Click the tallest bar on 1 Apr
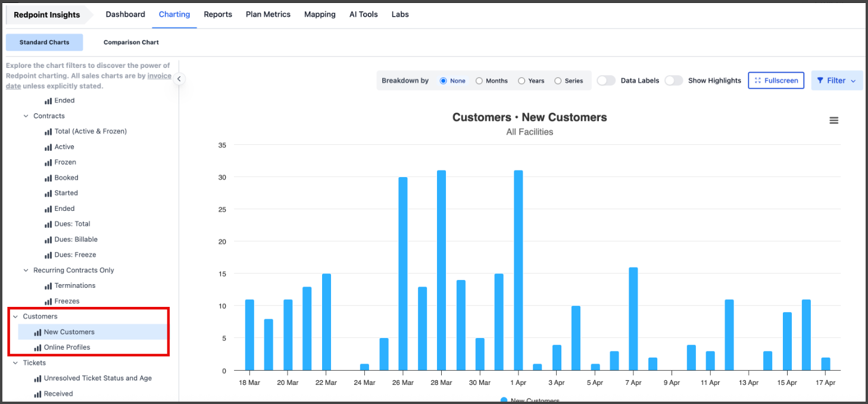This screenshot has width=868, height=404. pyautogui.click(x=518, y=270)
